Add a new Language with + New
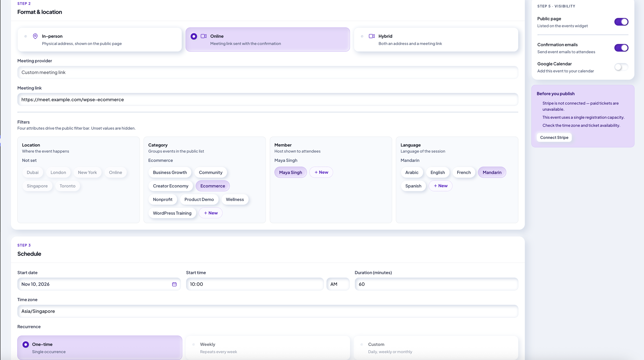 (x=441, y=186)
